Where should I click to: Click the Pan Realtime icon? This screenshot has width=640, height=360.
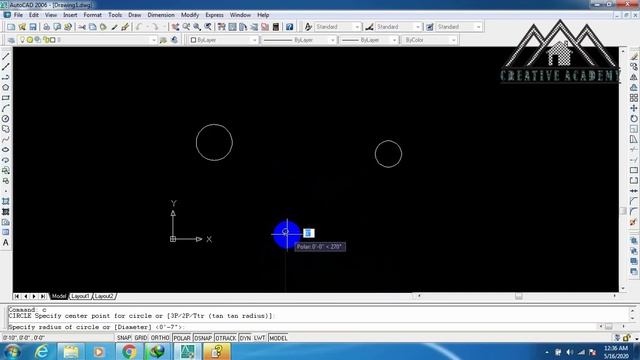[176, 27]
